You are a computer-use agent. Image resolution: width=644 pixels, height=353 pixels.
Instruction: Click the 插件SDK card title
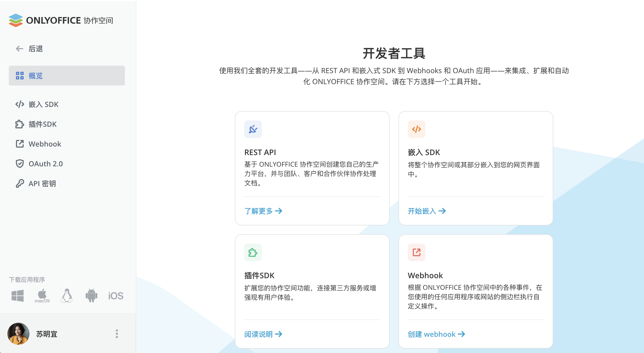pyautogui.click(x=259, y=275)
